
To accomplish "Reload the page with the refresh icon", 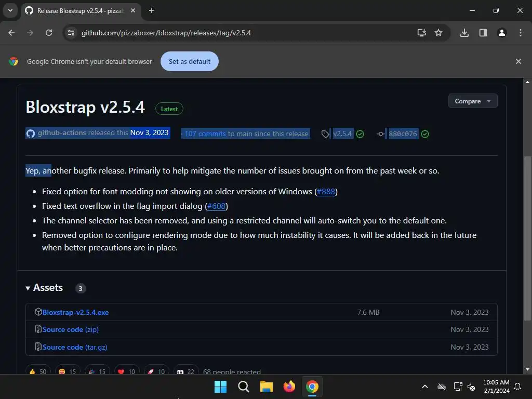I will click(49, 33).
